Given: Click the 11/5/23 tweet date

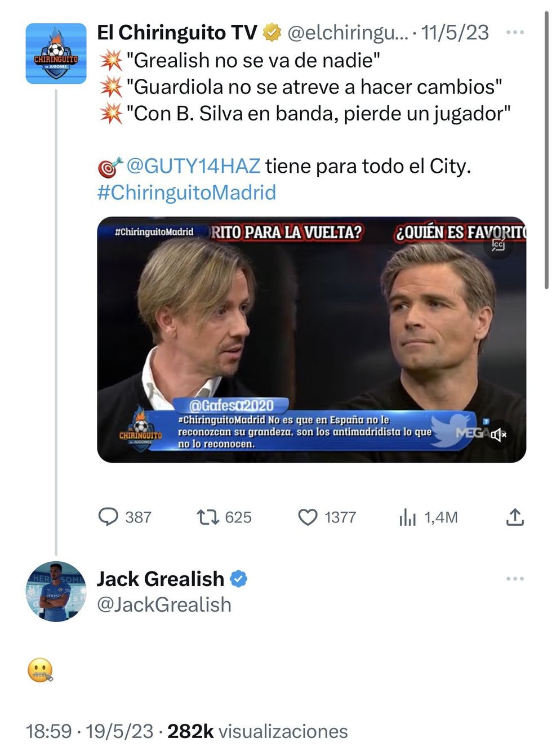Looking at the screenshot, I should [x=455, y=33].
